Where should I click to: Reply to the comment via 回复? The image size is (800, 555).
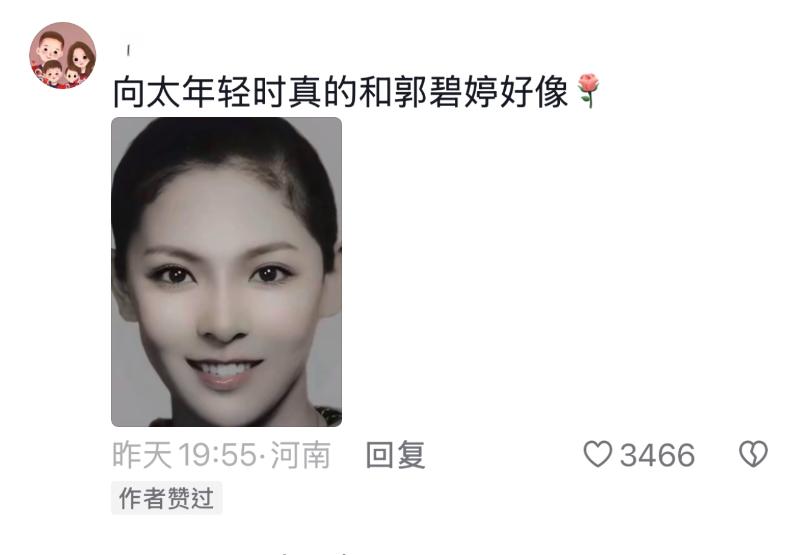(x=395, y=455)
